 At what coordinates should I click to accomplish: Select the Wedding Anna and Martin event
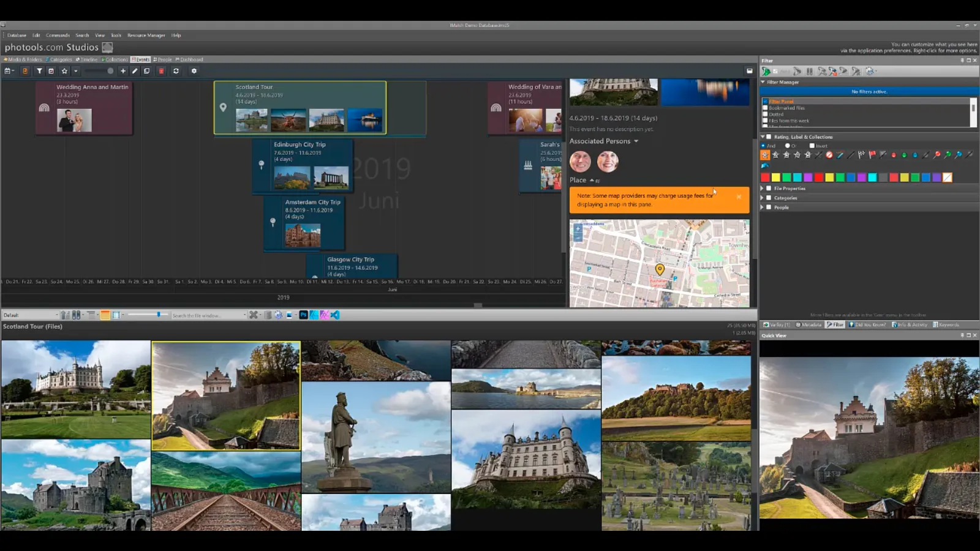pyautogui.click(x=84, y=108)
